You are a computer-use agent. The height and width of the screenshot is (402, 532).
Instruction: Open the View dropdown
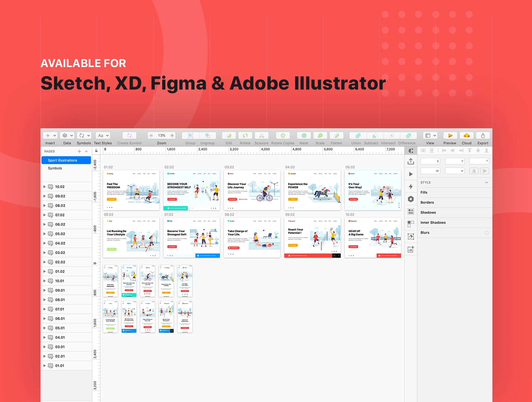pyautogui.click(x=430, y=135)
